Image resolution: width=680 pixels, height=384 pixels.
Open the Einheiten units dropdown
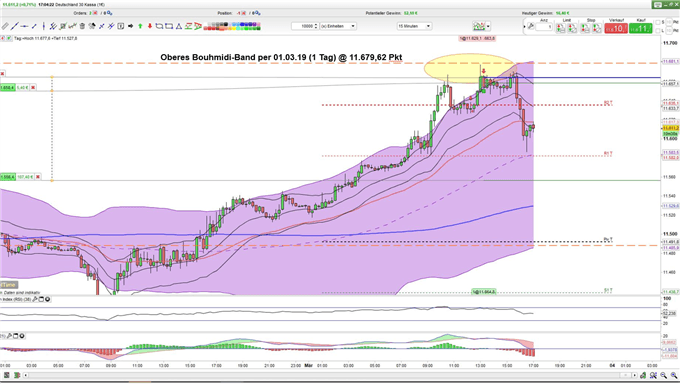coord(338,26)
